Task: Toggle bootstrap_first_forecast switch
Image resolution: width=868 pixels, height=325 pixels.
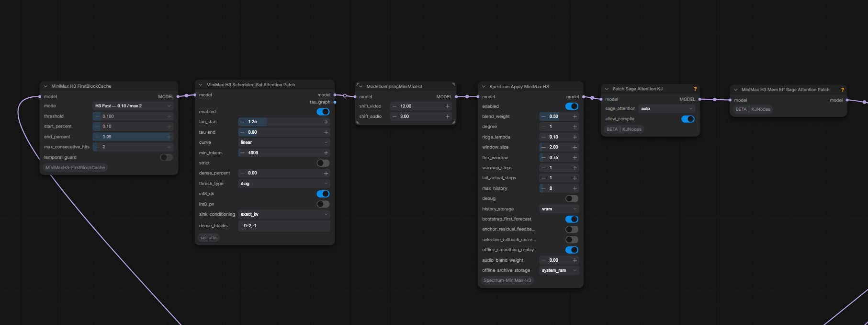Action: 572,219
